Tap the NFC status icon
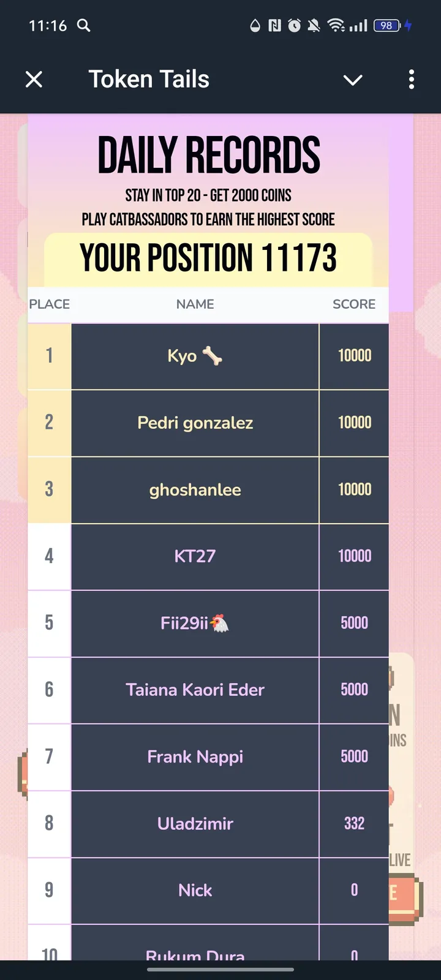Viewport: 441px width, 980px height. point(275,26)
